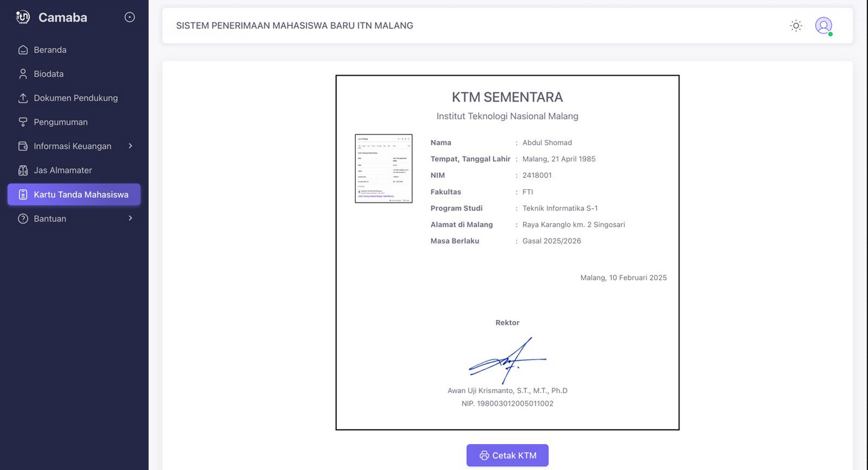Viewport: 868px width, 470px height.
Task: Click the printer icon on Cetak KTM
Action: point(484,455)
